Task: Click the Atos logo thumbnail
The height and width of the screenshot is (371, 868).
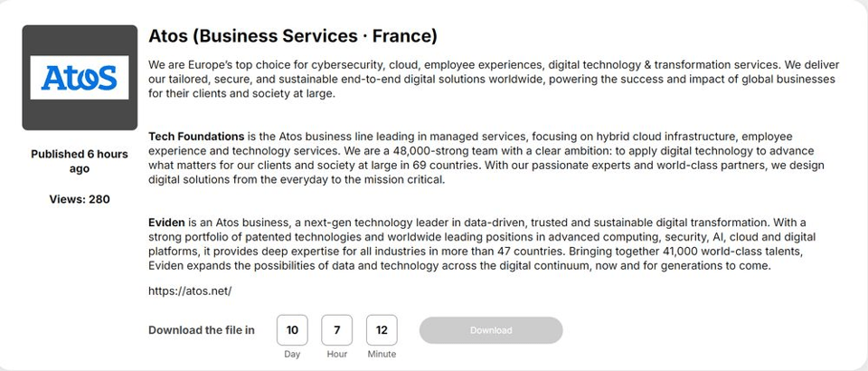Action: (80, 78)
